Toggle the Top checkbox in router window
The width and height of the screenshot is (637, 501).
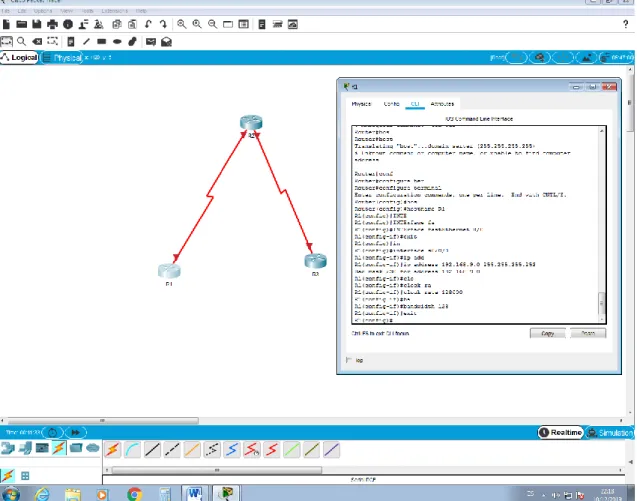point(349,360)
